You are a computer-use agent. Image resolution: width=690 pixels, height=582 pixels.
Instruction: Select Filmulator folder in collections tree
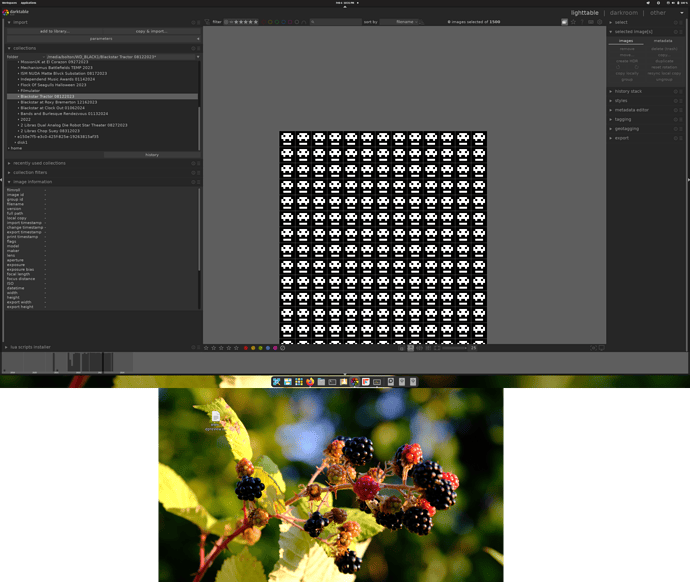pyautogui.click(x=30, y=91)
